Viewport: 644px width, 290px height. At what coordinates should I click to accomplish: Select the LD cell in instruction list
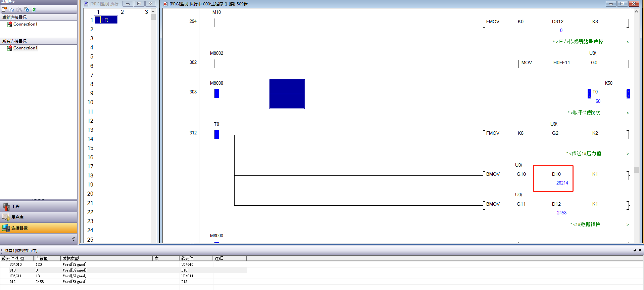point(106,20)
